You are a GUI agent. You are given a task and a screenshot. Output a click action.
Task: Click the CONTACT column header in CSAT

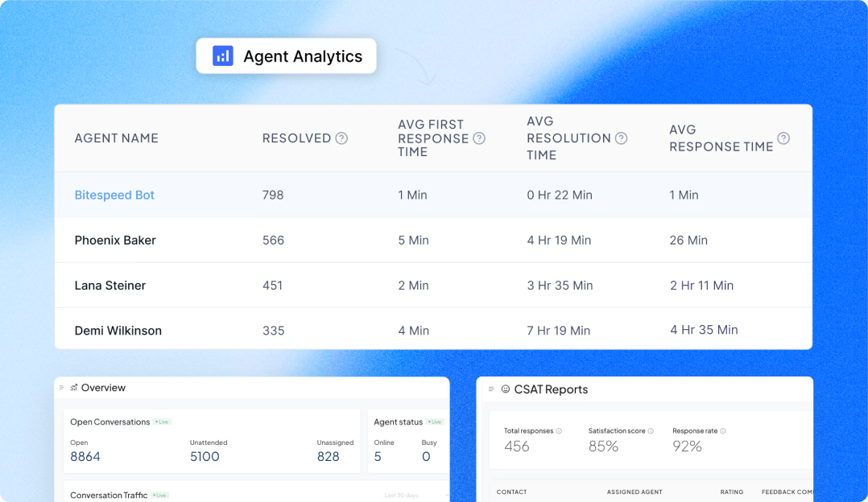511,492
